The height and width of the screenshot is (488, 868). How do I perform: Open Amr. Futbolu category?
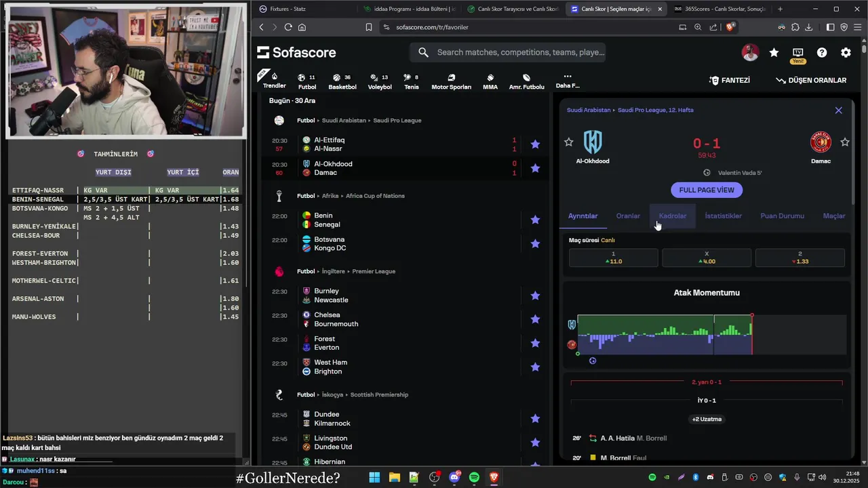527,81
